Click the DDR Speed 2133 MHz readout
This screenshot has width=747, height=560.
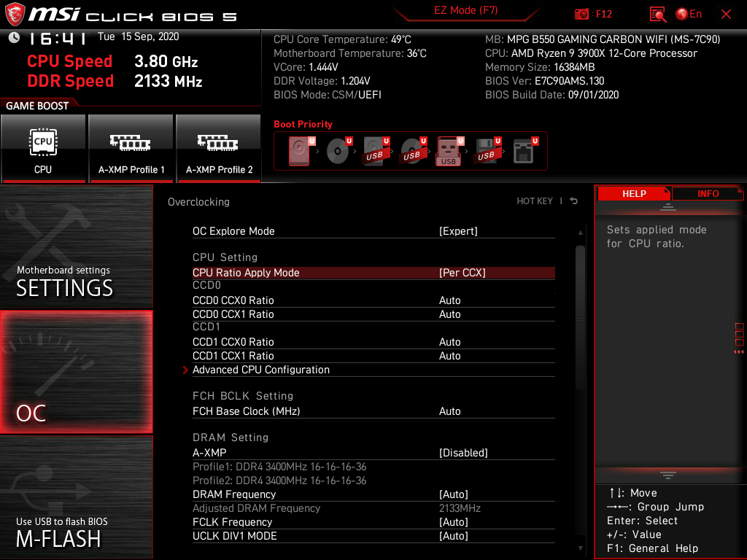pyautogui.click(x=115, y=82)
